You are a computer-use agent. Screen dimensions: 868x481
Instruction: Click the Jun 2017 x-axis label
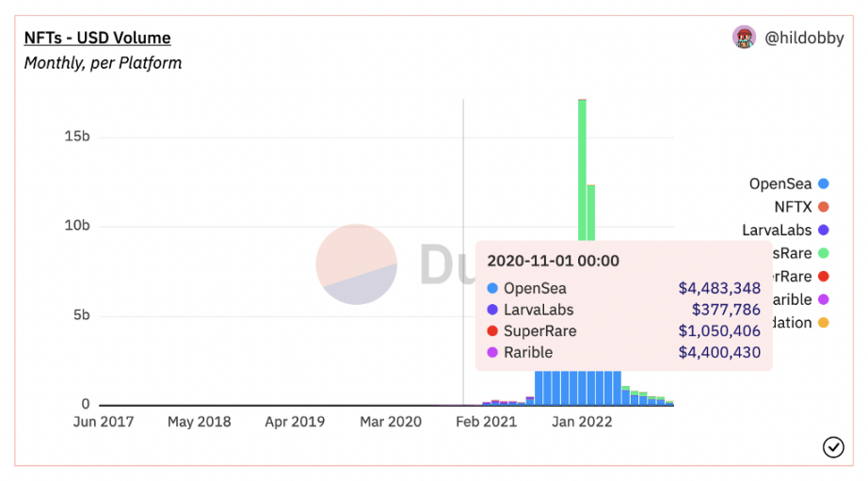(x=104, y=422)
